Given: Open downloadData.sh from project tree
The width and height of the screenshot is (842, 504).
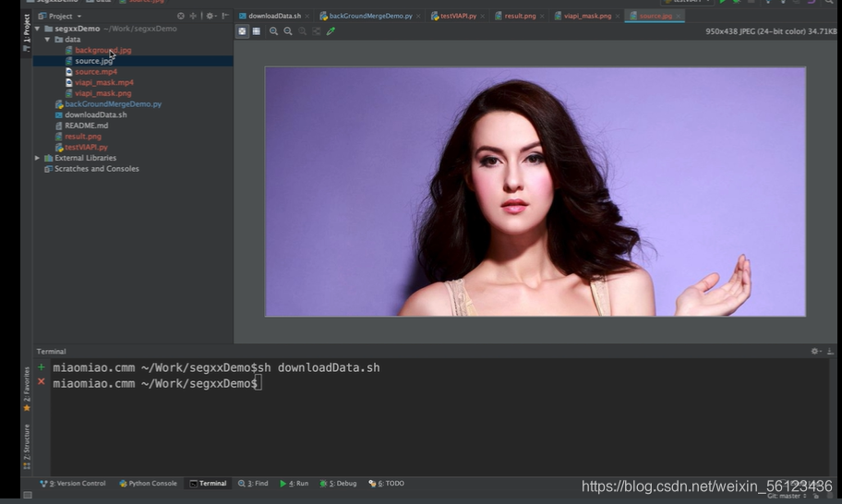Looking at the screenshot, I should click(96, 114).
